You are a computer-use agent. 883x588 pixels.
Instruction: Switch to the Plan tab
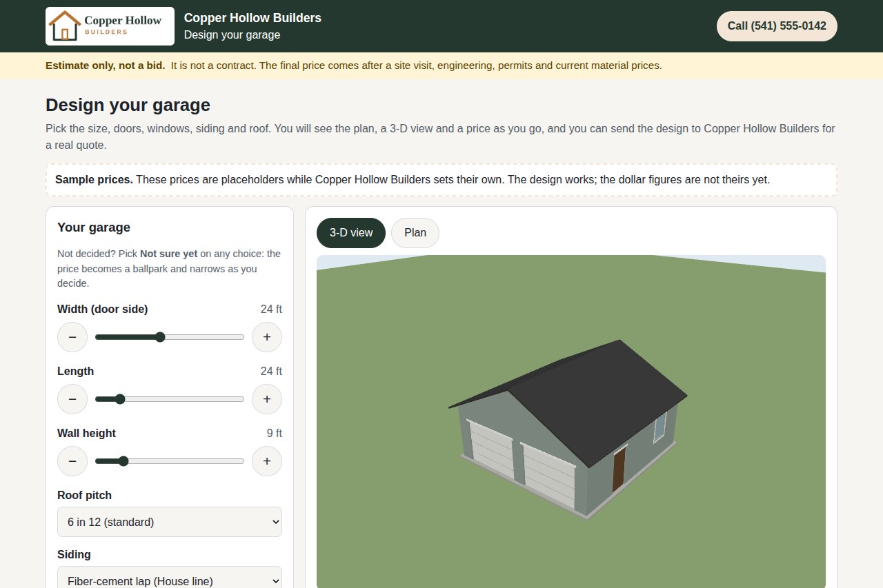tap(415, 233)
